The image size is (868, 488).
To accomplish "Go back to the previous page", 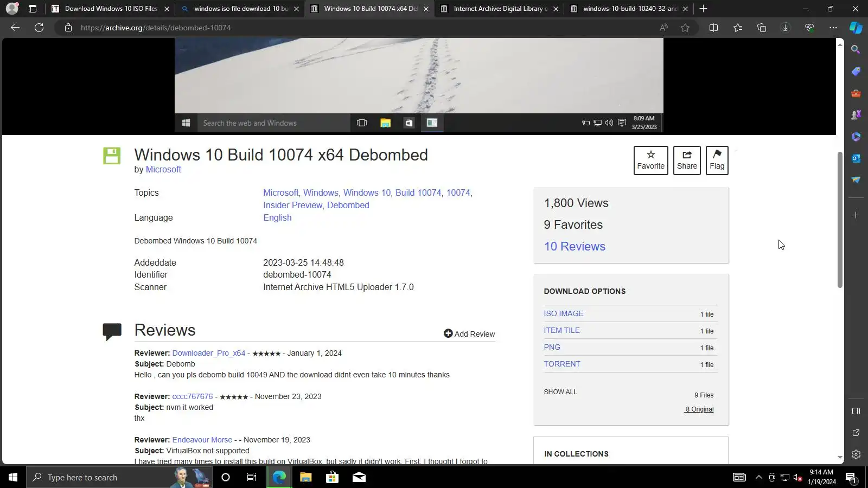I will (15, 28).
